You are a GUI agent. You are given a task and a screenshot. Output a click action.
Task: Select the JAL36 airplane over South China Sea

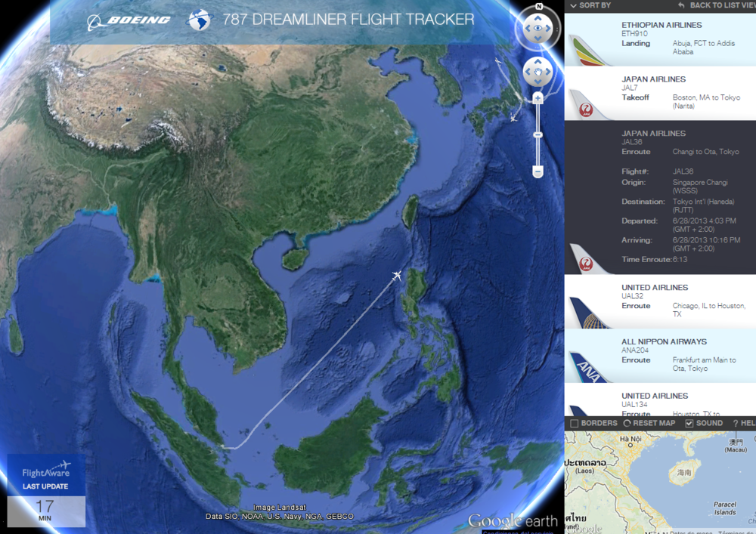[x=397, y=276]
